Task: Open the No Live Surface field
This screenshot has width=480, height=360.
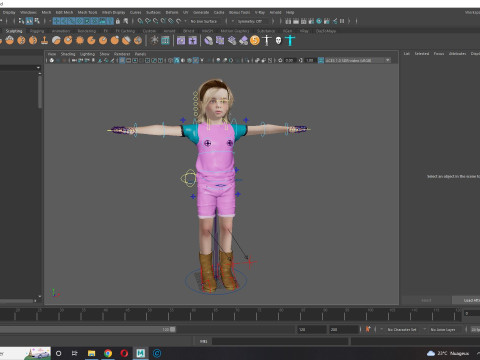Action: pyautogui.click(x=204, y=21)
